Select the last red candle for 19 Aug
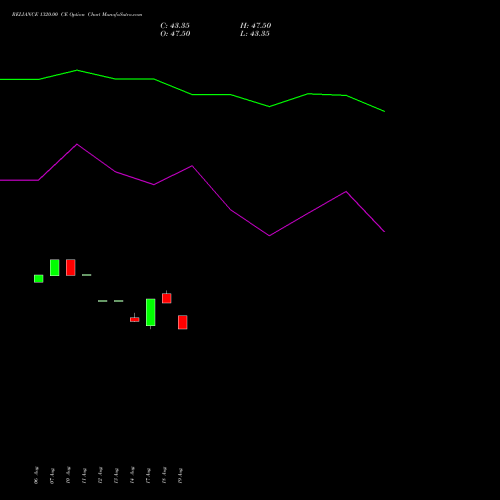This screenshot has height=500, width=500. coord(183,322)
